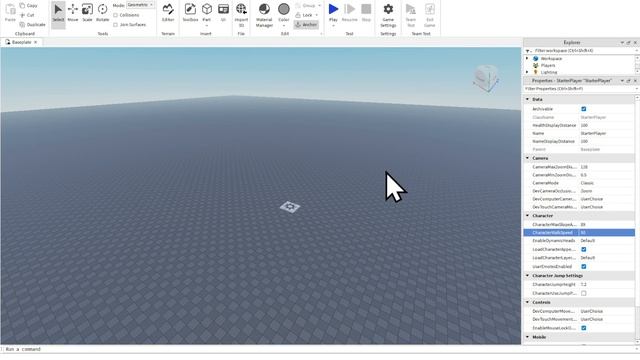This screenshot has height=360, width=640.
Task: Collapse the Data properties section
Action: [527, 99]
